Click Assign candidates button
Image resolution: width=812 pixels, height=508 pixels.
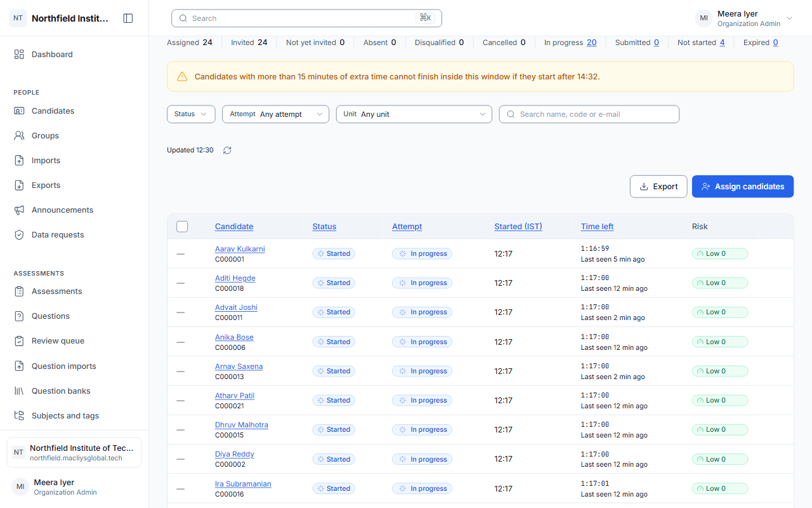click(x=743, y=187)
